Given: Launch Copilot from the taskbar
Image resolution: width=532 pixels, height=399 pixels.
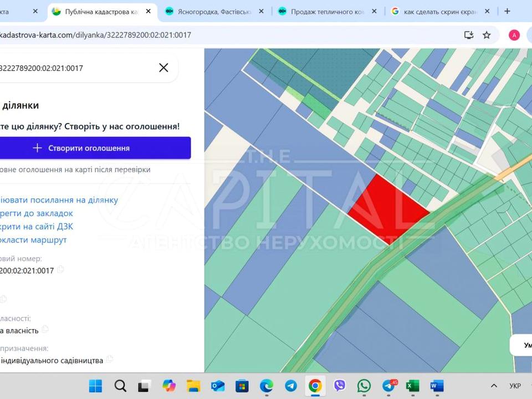Looking at the screenshot, I should pos(169,386).
